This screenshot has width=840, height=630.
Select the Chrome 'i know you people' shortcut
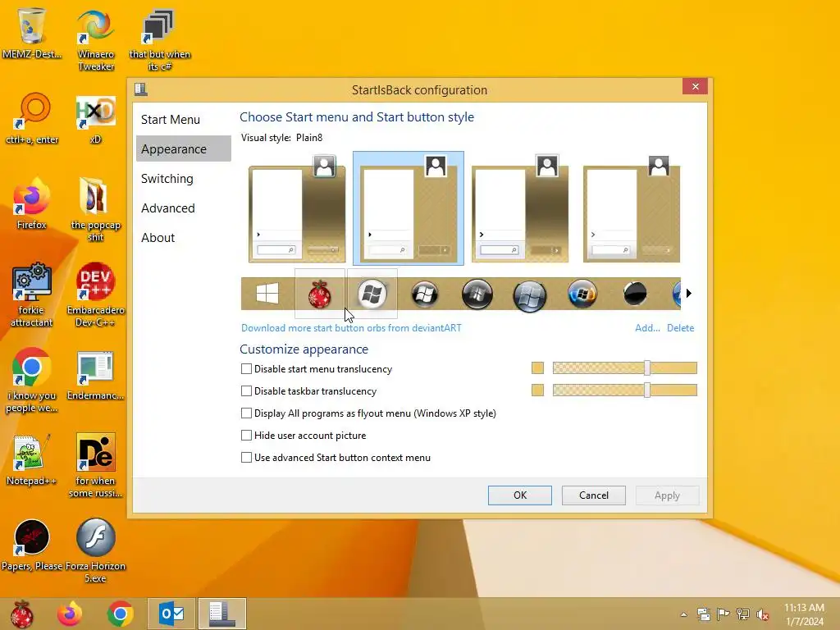[x=32, y=379]
